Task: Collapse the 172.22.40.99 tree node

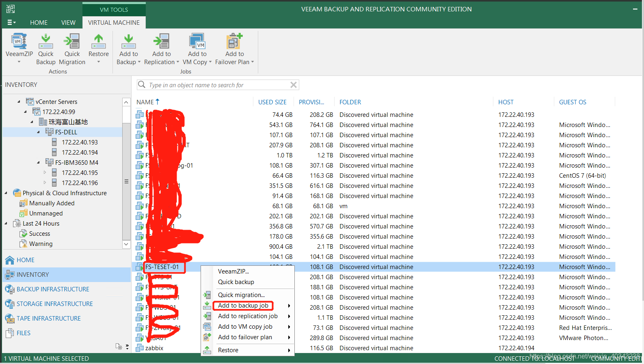Action: [x=25, y=112]
